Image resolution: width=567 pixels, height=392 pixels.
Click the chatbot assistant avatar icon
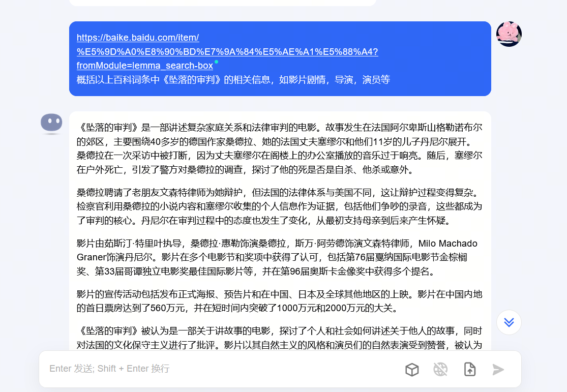pyautogui.click(x=51, y=124)
